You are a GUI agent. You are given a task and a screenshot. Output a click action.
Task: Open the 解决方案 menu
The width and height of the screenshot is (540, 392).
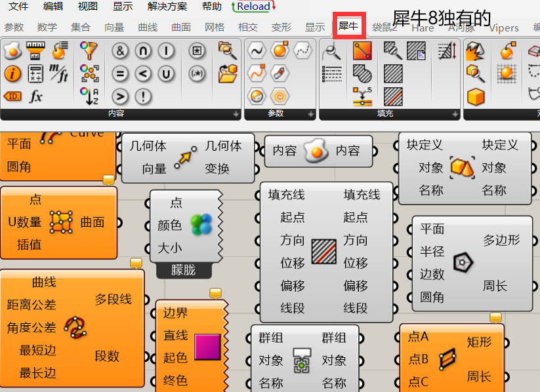tap(167, 6)
